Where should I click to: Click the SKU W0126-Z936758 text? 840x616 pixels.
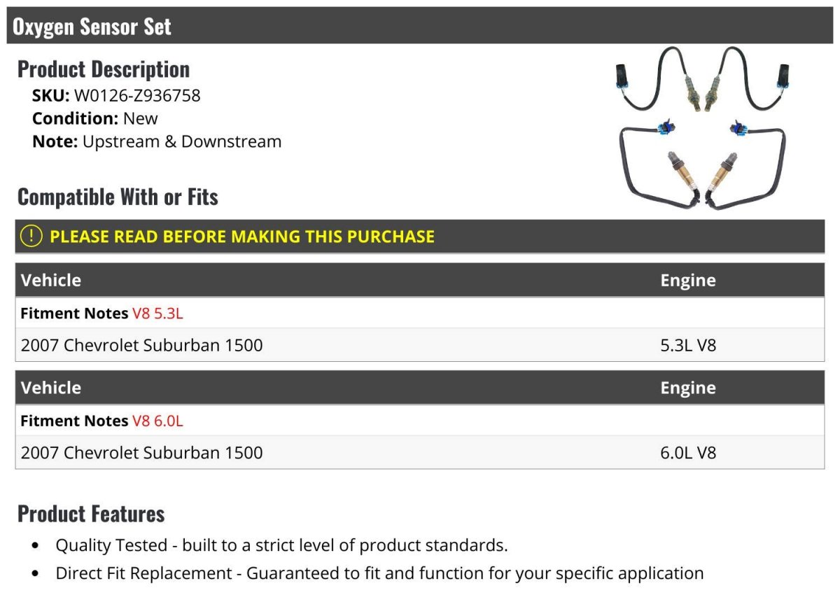point(116,95)
